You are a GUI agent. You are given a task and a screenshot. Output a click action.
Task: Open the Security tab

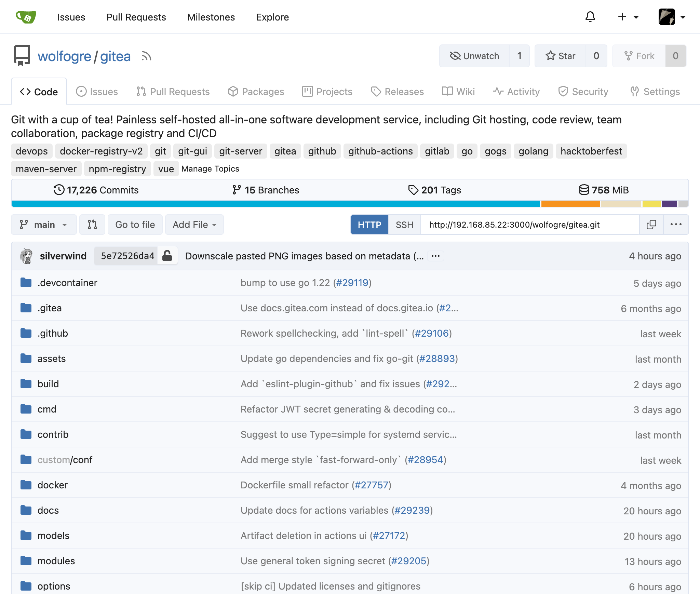point(583,92)
